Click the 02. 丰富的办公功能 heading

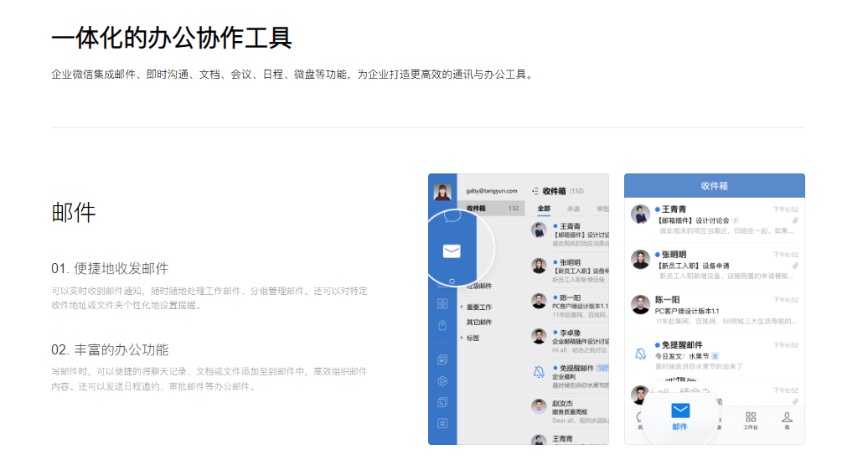(110, 349)
